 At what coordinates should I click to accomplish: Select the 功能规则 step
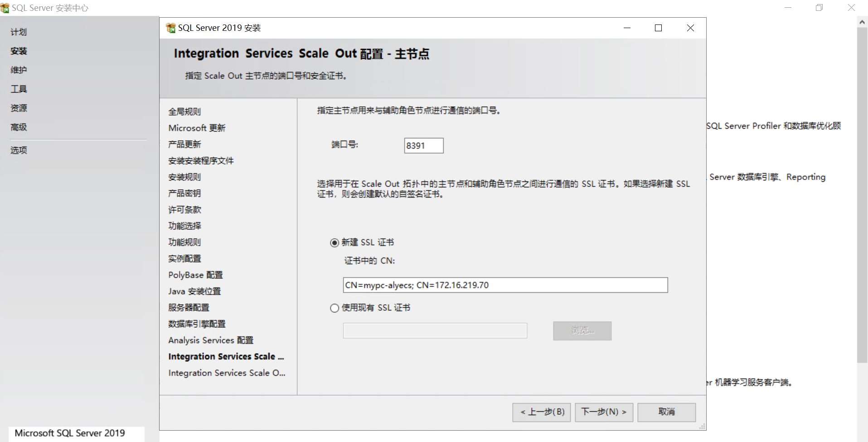click(x=184, y=242)
